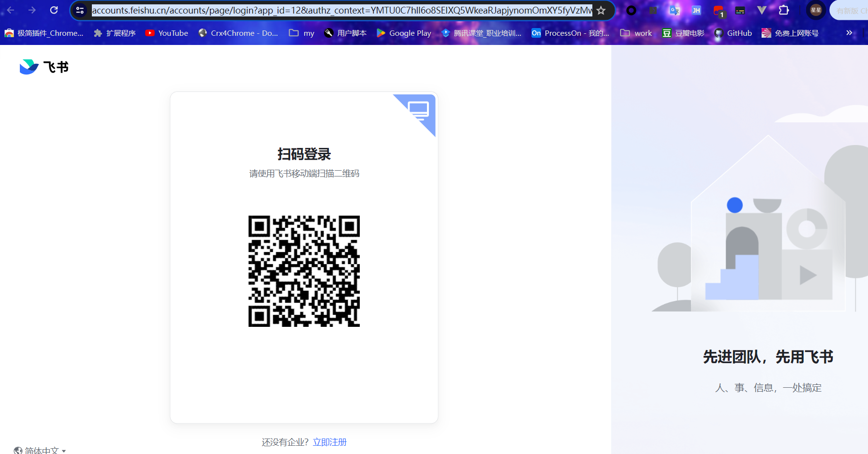Viewport: 868px width, 454px height.
Task: Click the login QR code image
Action: point(304,271)
